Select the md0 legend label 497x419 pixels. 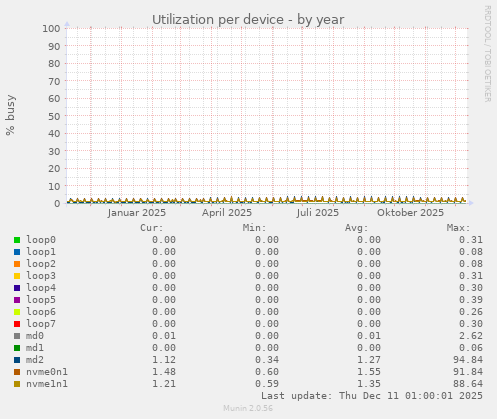pyautogui.click(x=35, y=336)
